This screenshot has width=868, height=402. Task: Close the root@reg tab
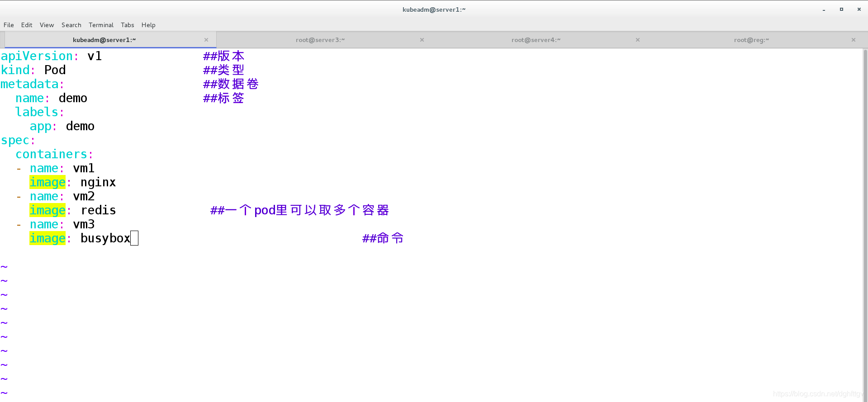click(854, 40)
